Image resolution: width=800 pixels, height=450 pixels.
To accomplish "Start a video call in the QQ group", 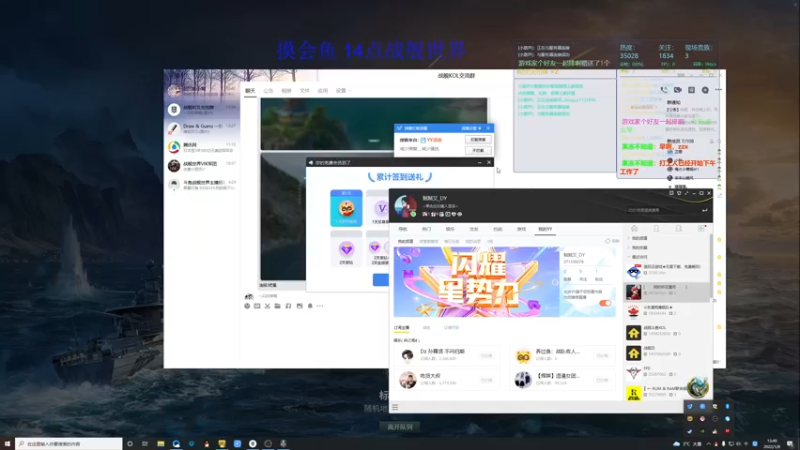I will [x=678, y=90].
